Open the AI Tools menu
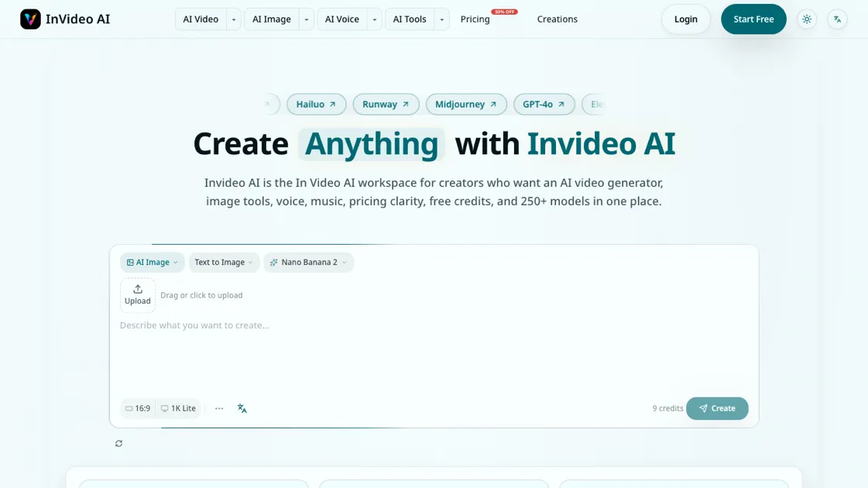This screenshot has height=488, width=868. (409, 19)
